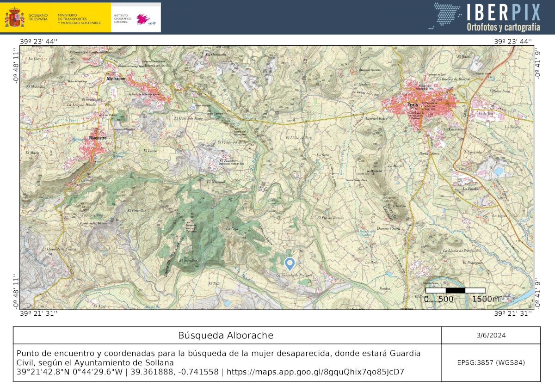Screen dimensions: 555x392
Task: Click the Macastre town label
Action: (x=98, y=138)
